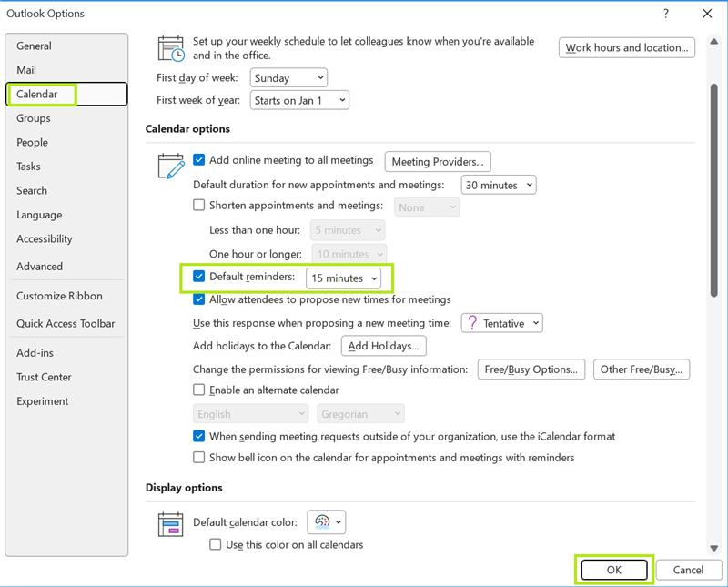Click Other Free/Busy button

tap(642, 369)
